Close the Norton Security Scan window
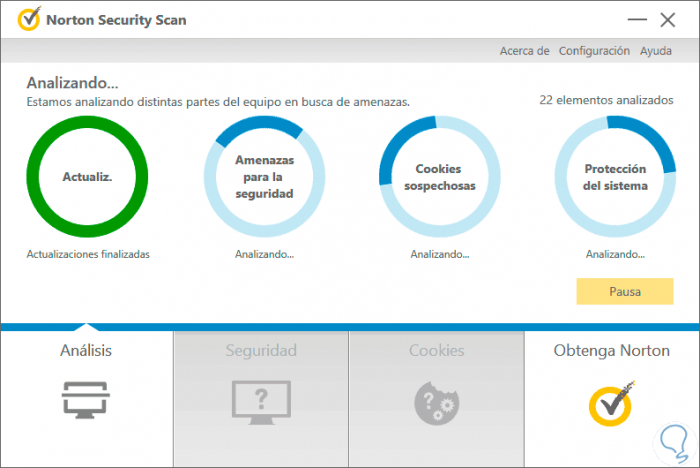 [x=668, y=20]
